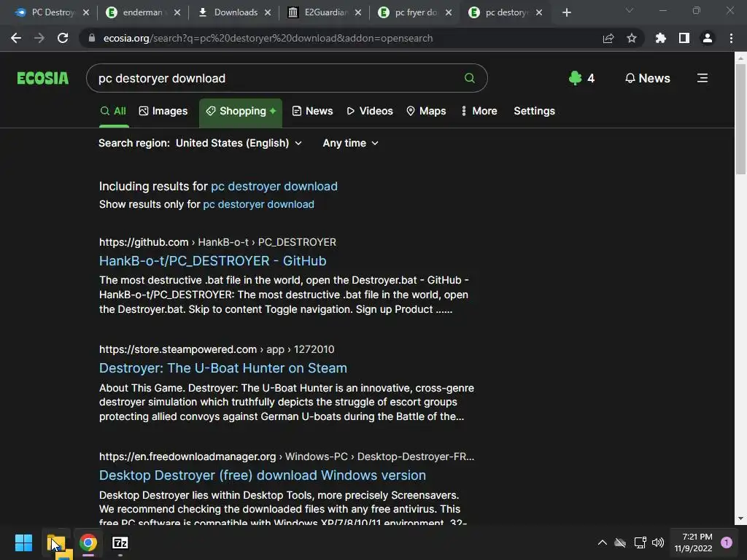The image size is (747, 560).
Task: Open a new browser tab
Action: [x=566, y=12]
